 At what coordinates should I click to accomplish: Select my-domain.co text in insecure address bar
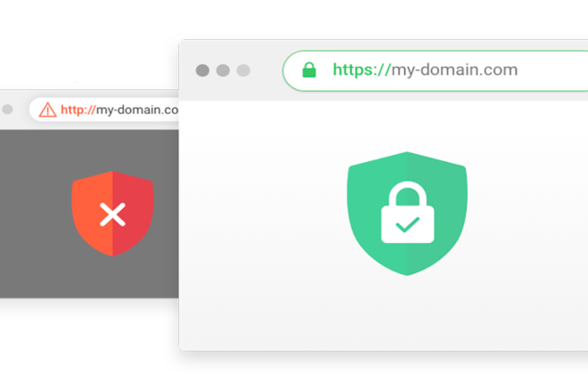pyautogui.click(x=137, y=110)
